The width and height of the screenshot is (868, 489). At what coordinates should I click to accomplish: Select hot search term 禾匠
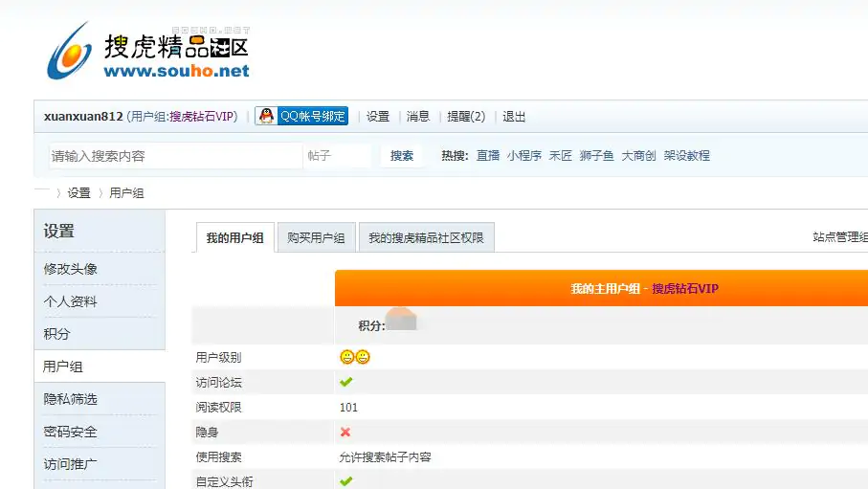point(560,156)
